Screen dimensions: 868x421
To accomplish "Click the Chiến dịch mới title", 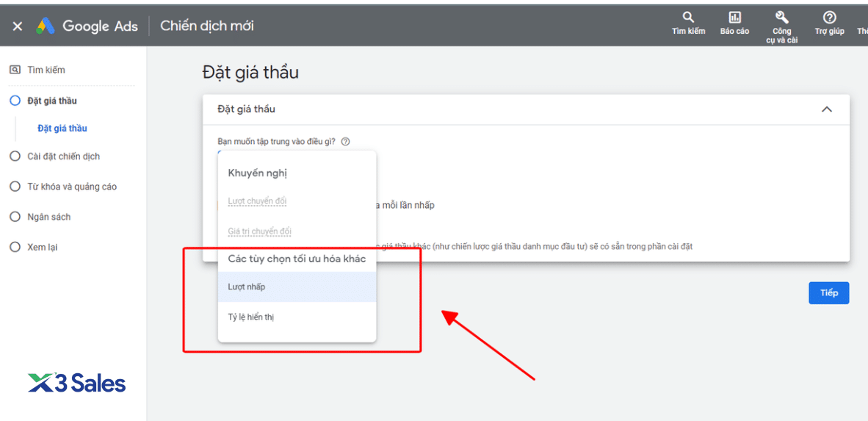I will click(x=207, y=26).
